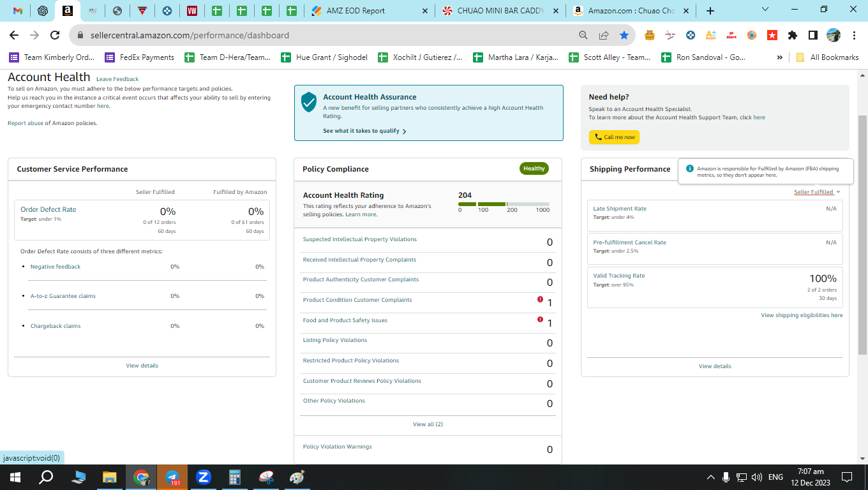The image size is (868, 490).
Task: Open the Report abuse link
Action: 26,123
